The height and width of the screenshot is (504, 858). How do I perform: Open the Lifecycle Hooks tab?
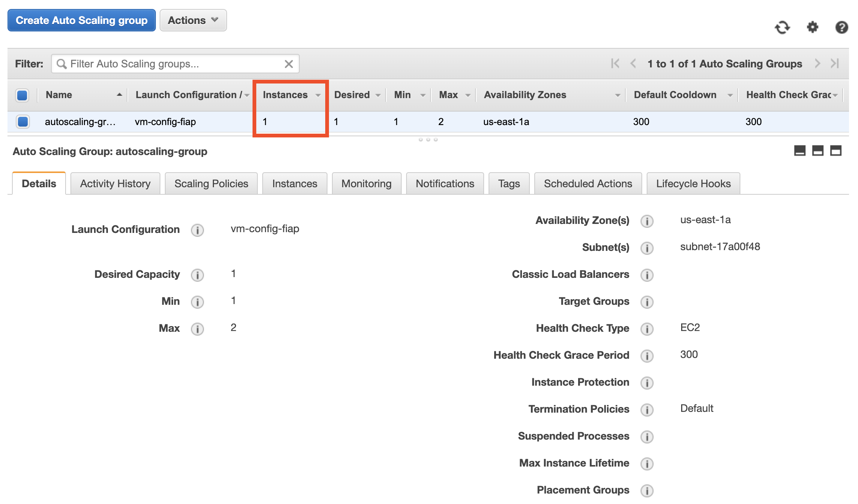point(693,183)
